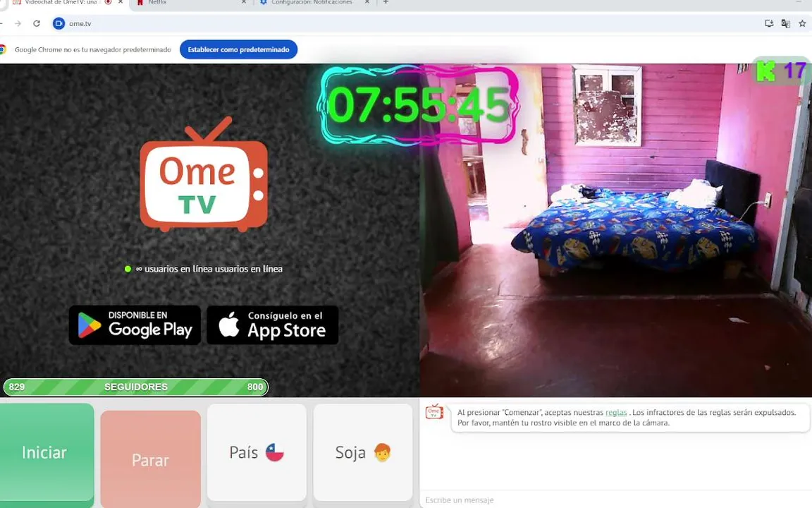Close the Netflix tab
812x508 pixels.
(243, 3)
